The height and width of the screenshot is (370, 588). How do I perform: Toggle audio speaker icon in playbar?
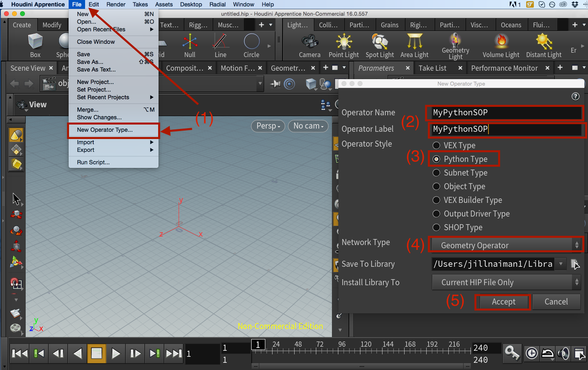tap(564, 354)
